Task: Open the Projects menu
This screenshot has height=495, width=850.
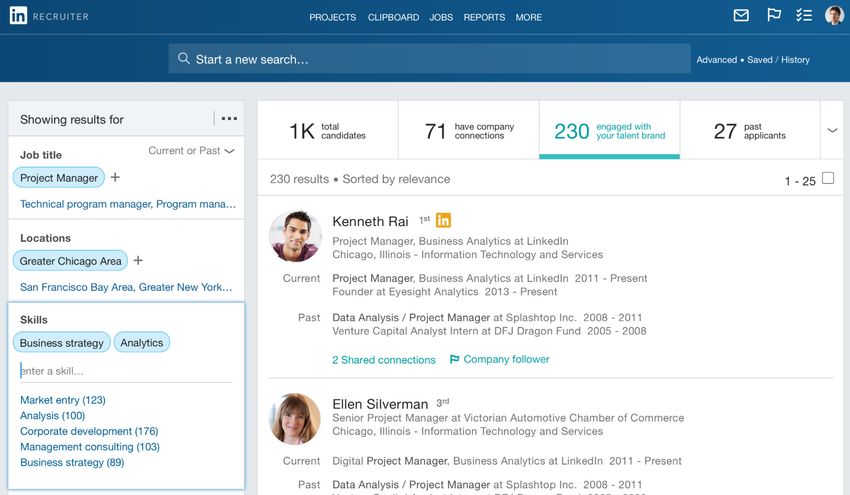Action: click(332, 17)
